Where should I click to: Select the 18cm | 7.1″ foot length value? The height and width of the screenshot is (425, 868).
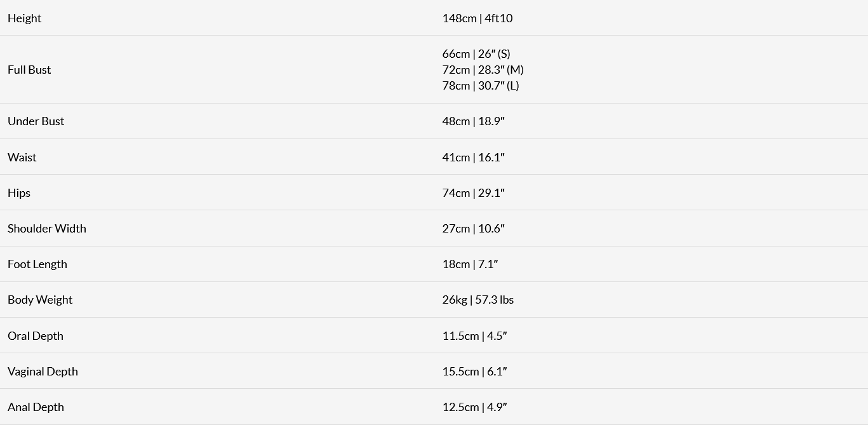(x=470, y=264)
